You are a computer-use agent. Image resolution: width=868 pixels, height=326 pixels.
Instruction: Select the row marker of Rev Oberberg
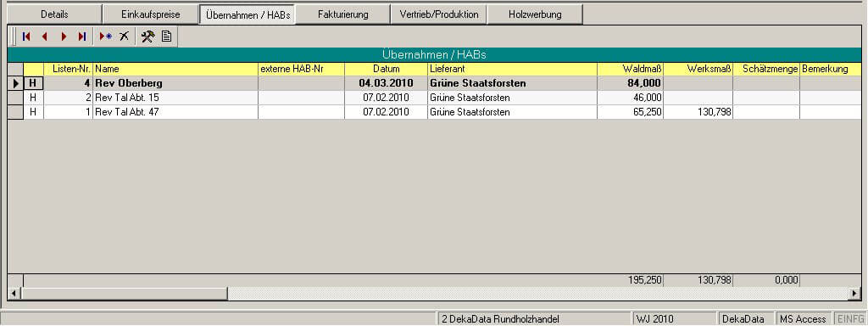coord(15,84)
